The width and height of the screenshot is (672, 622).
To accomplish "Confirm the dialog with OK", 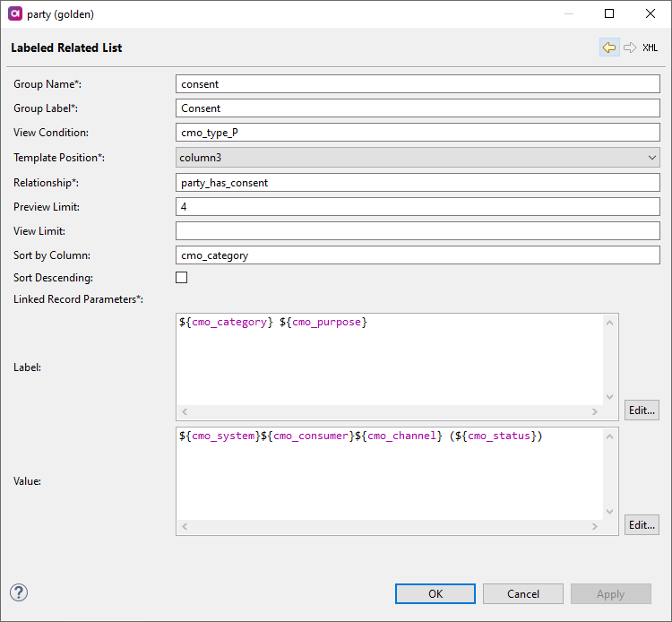I will coord(435,593).
